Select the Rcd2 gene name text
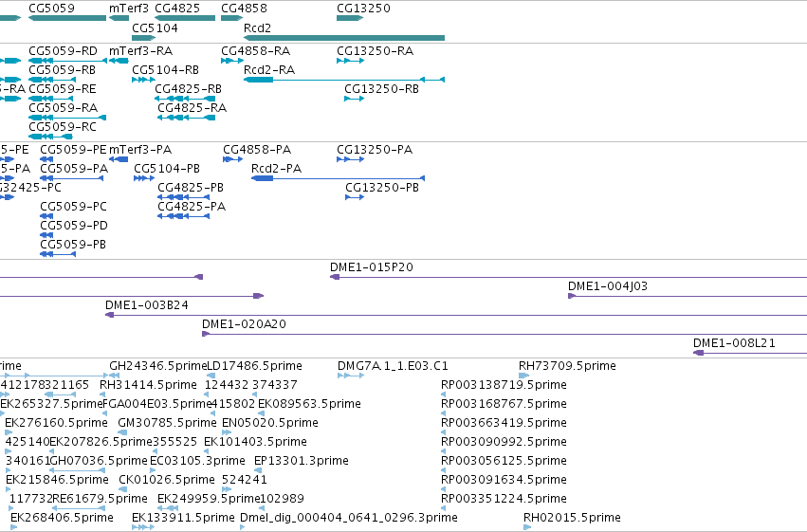Image resolution: width=807 pixels, height=532 pixels. [257, 28]
